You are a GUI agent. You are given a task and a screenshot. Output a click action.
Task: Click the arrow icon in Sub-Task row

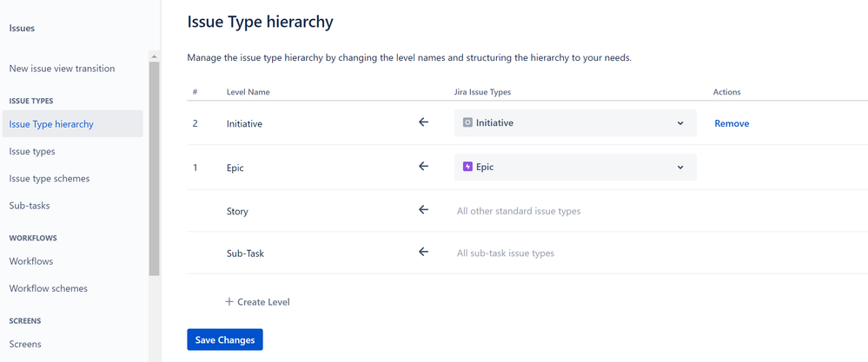pyautogui.click(x=423, y=252)
